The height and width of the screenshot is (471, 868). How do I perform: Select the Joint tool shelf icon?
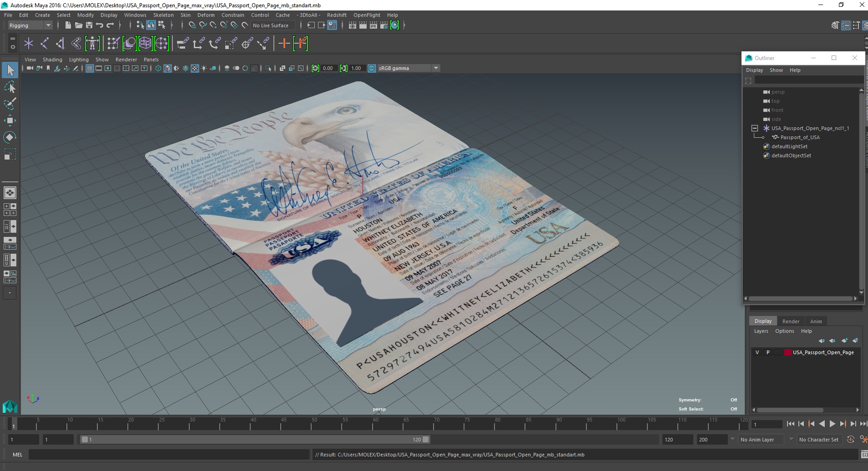[x=45, y=44]
